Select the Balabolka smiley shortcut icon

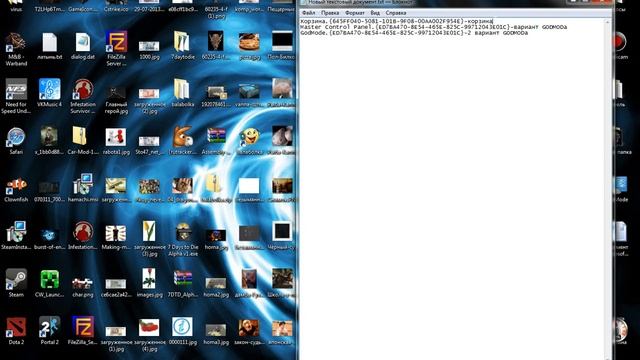click(x=249, y=141)
